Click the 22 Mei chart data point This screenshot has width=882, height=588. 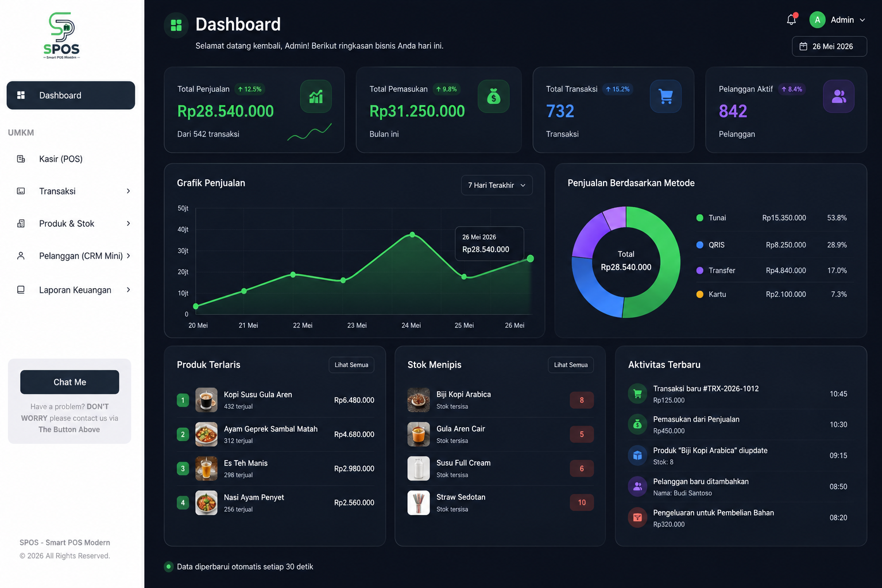[x=293, y=274]
